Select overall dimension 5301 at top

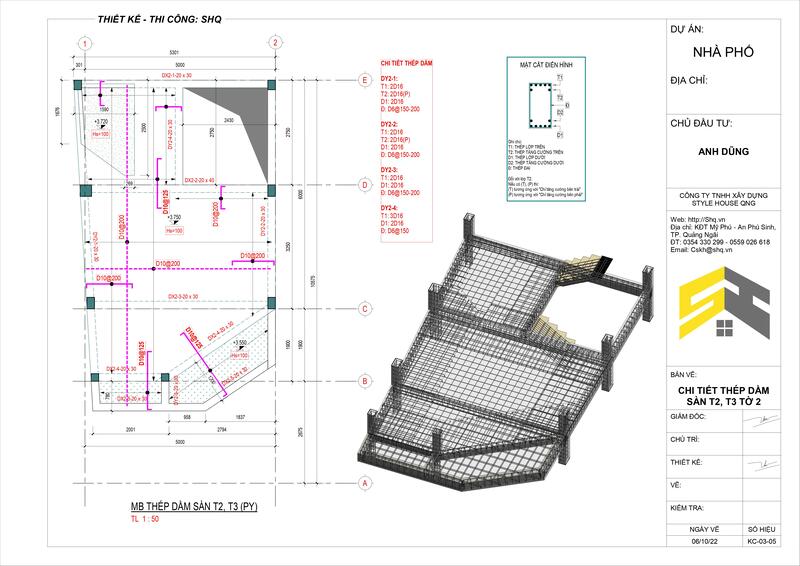click(x=173, y=53)
